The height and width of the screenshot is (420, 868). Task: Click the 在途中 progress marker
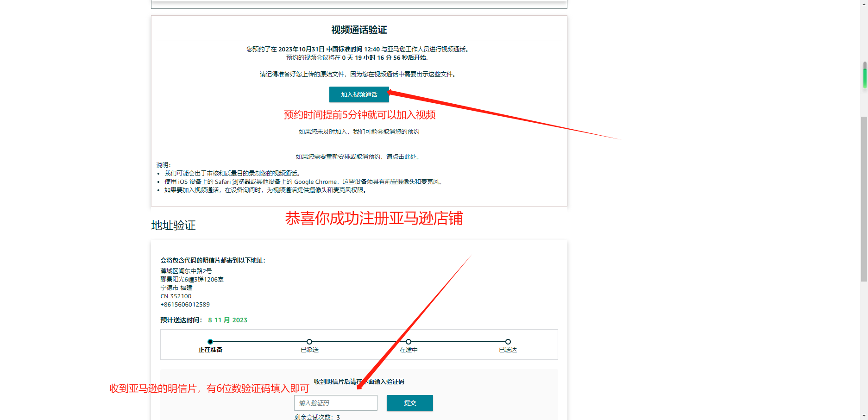pyautogui.click(x=409, y=342)
